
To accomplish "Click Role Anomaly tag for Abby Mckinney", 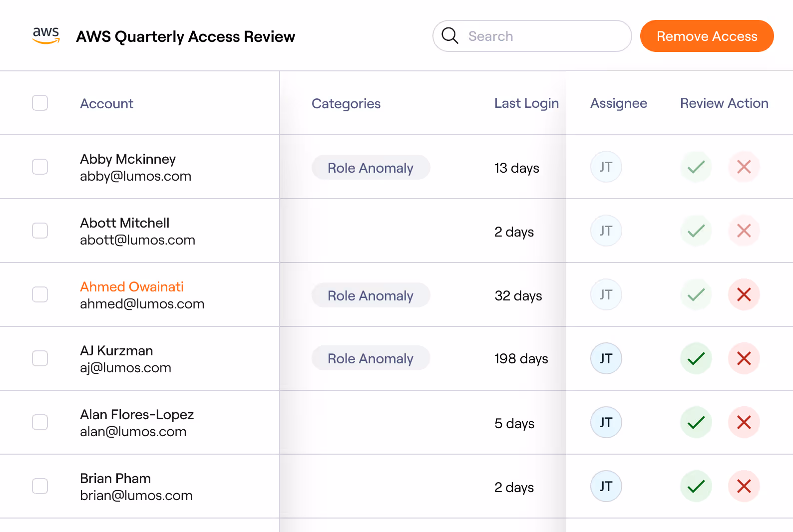I will point(371,168).
